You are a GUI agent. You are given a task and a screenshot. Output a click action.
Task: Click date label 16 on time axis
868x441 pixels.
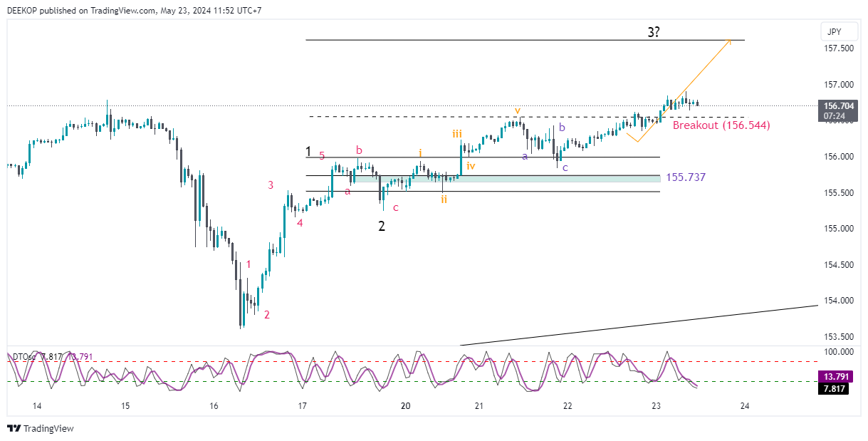214,406
